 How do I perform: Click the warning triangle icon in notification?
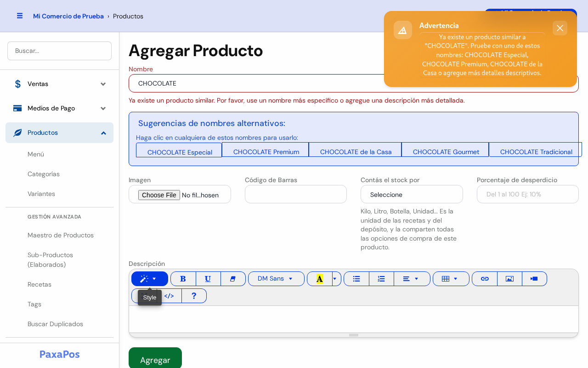(402, 30)
